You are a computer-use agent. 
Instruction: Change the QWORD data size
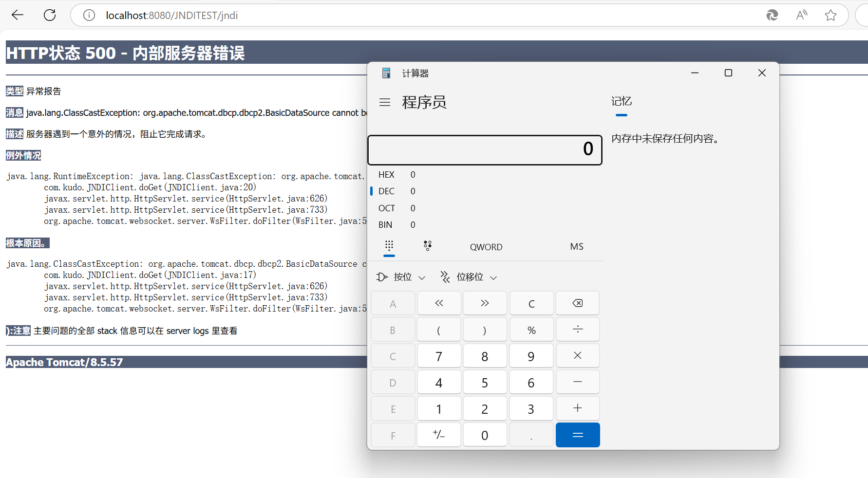click(486, 247)
